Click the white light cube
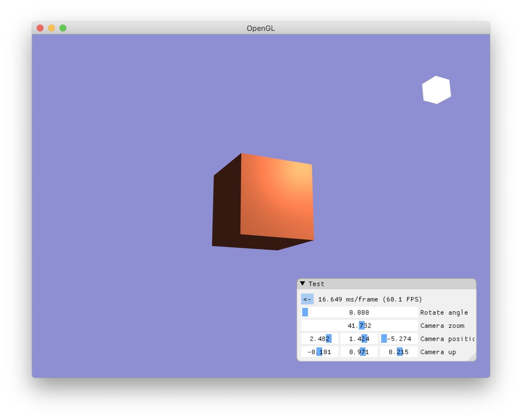Image resolution: width=522 pixels, height=420 pixels. coord(436,90)
